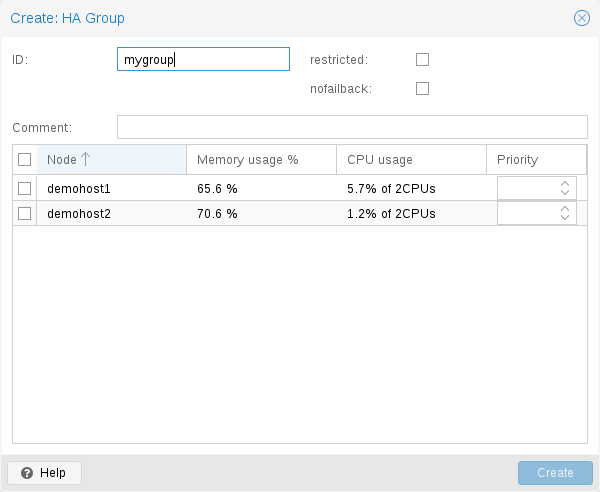The width and height of the screenshot is (600, 492).
Task: Decrease demohost1 priority with down arrow
Action: (x=565, y=193)
